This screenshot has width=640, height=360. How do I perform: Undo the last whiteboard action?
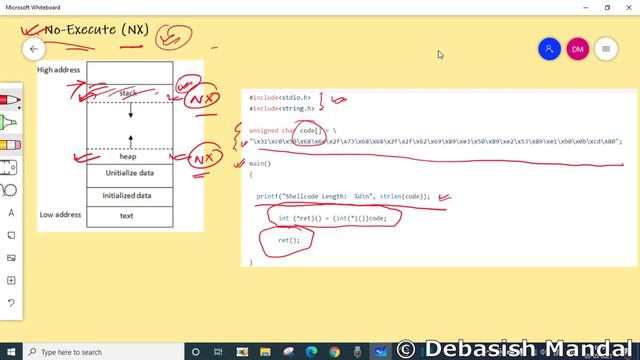click(11, 303)
